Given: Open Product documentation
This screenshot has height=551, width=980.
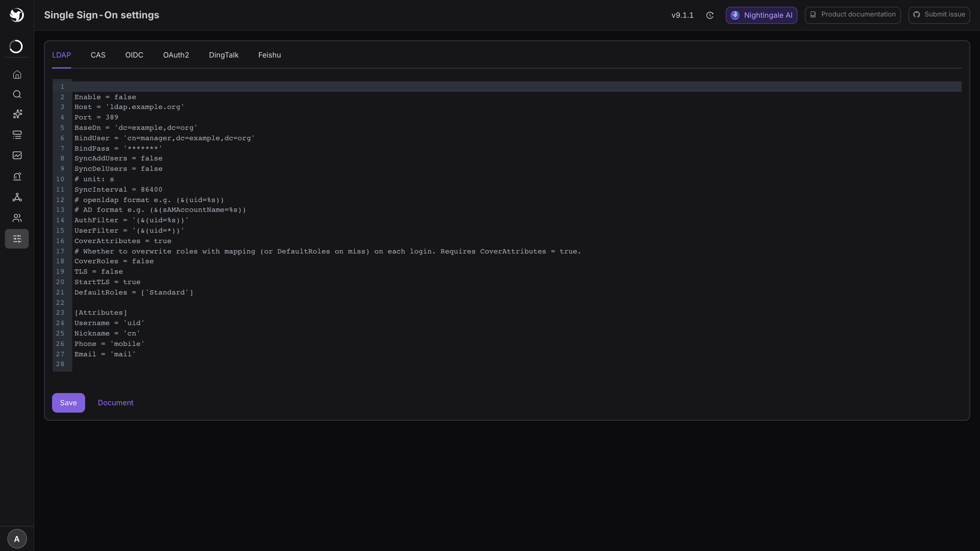Looking at the screenshot, I should [x=853, y=15].
